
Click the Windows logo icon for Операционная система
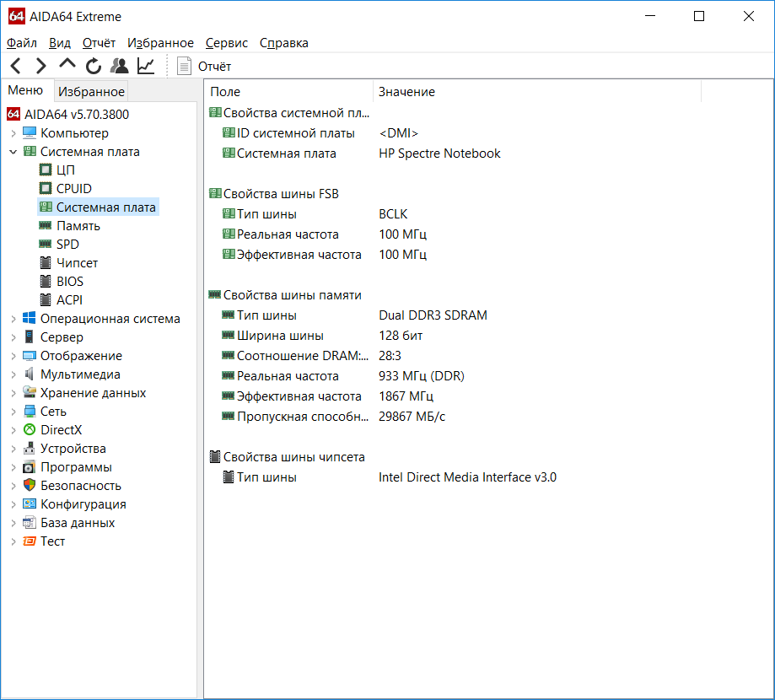pos(30,318)
